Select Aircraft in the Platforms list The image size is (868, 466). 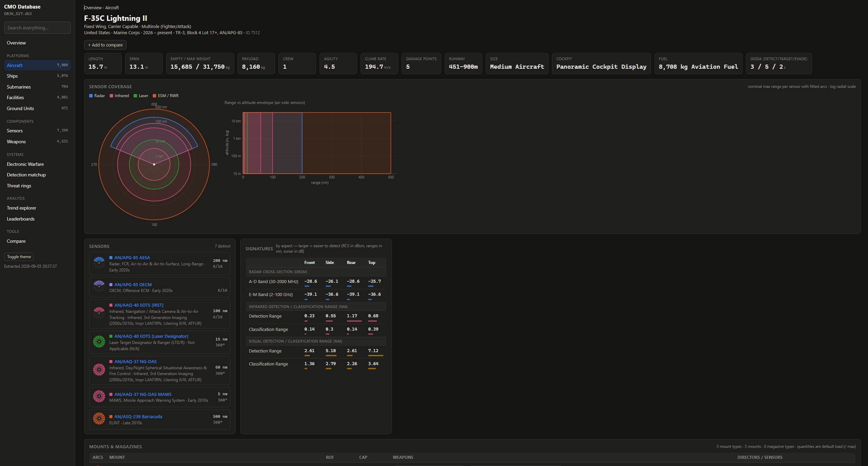[x=37, y=65]
